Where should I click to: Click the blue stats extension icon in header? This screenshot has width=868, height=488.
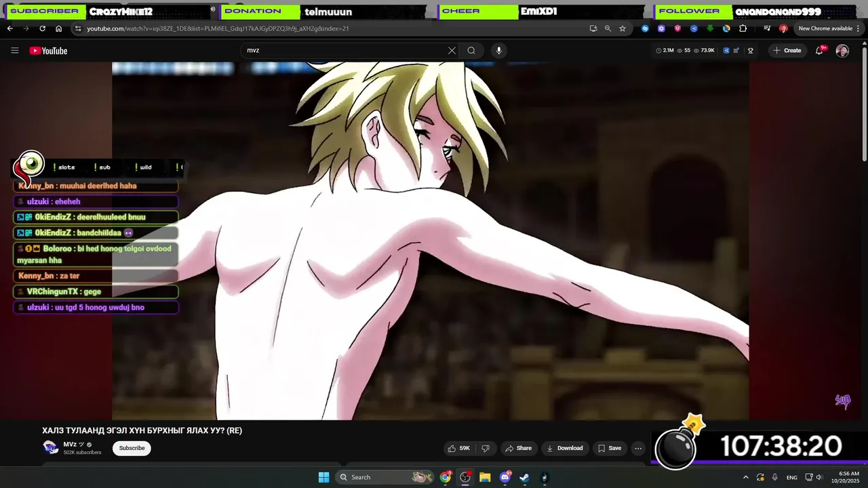(x=726, y=50)
